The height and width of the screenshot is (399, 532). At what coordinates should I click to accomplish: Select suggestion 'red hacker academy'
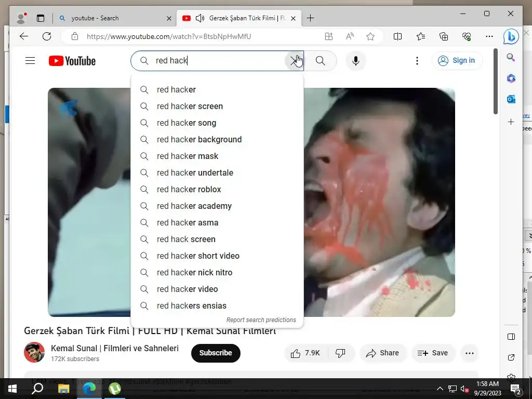pos(217,206)
